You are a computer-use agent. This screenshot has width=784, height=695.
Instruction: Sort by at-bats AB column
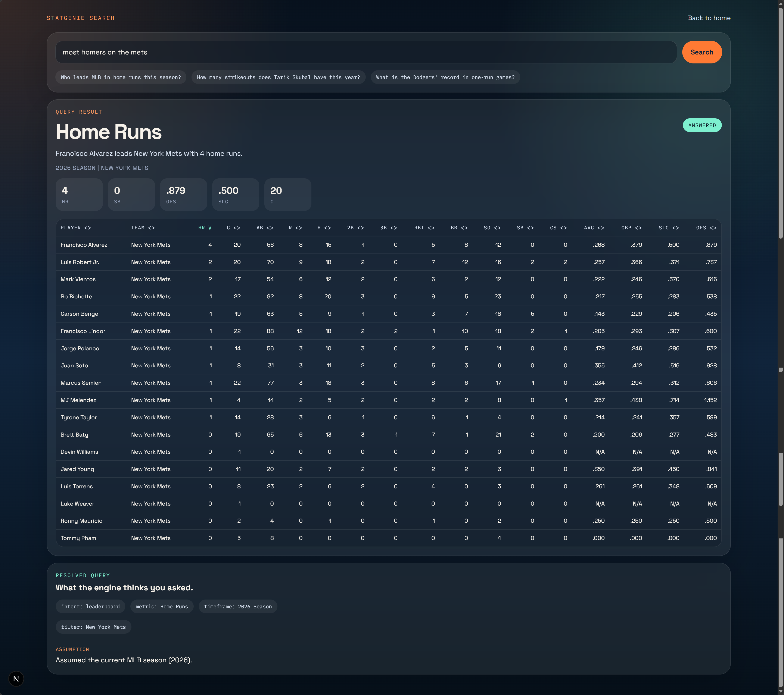click(265, 228)
